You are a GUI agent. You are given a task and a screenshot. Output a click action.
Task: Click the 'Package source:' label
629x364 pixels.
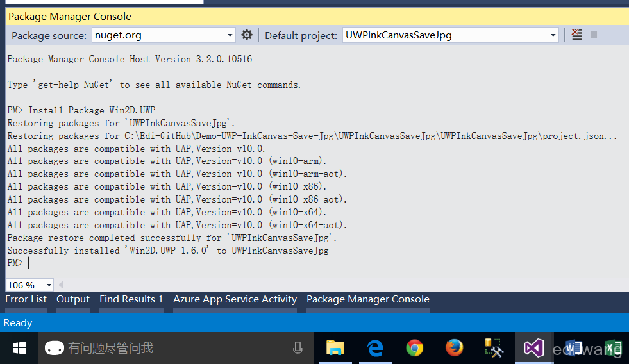coord(49,35)
